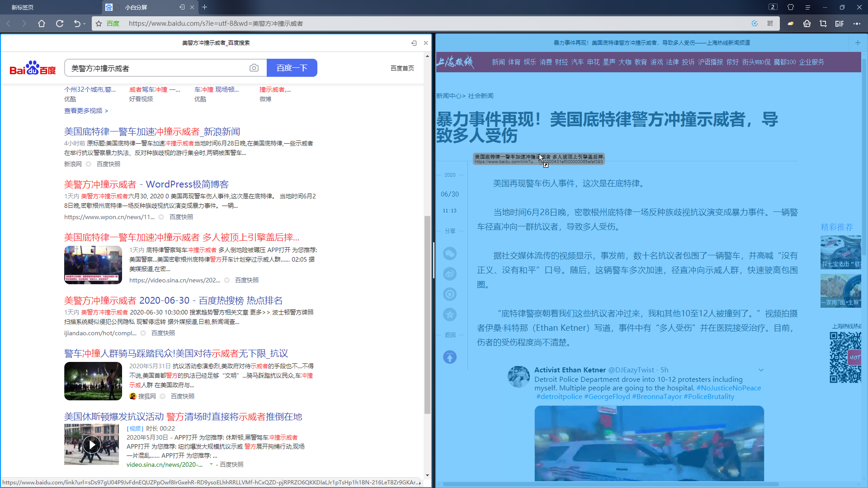Close the 小白分屏 tab
Viewport: 868px width, 488px height.
(x=192, y=7)
